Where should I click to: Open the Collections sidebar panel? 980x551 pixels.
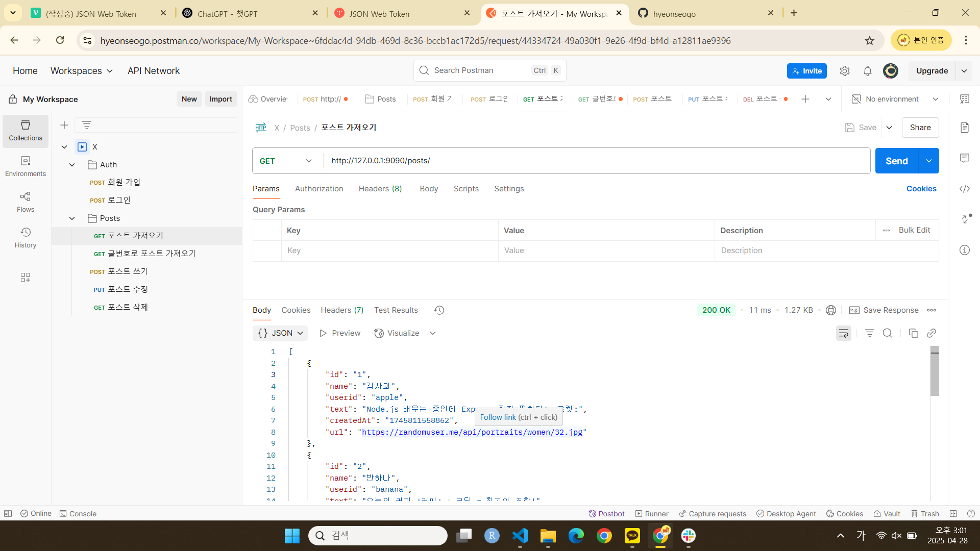point(26,131)
